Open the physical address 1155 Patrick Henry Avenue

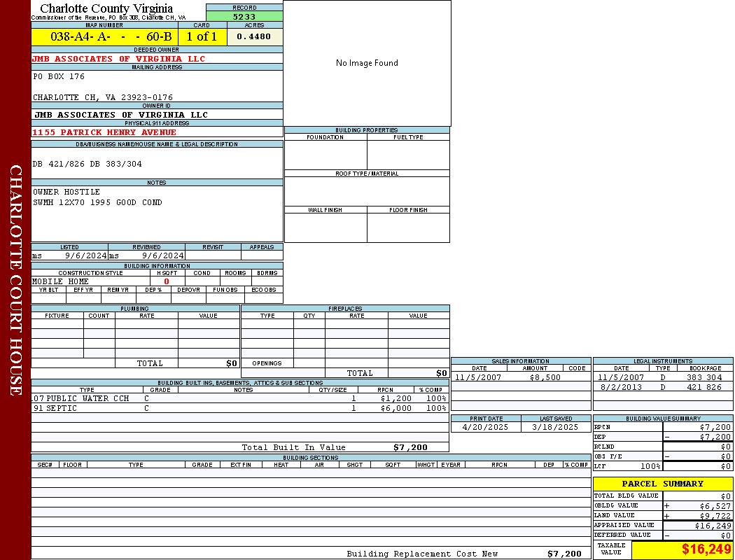click(104, 132)
